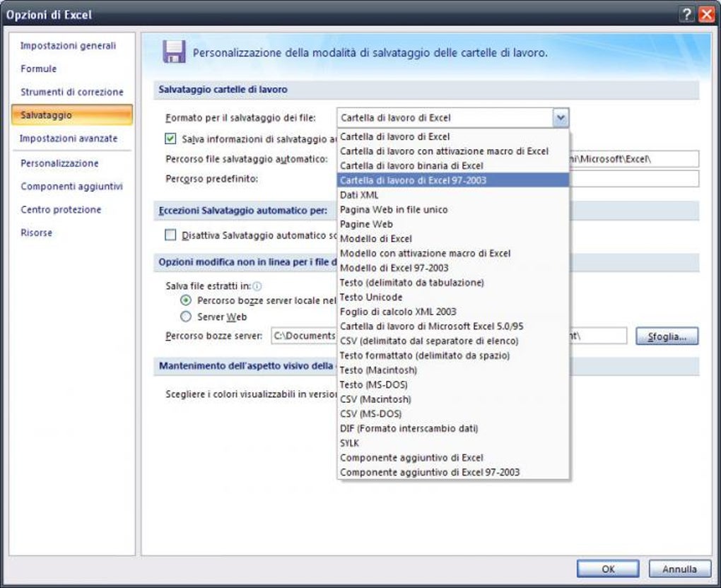Choose CSV (Macintosh) format
Screen dimensions: 721x588
[453, 399]
